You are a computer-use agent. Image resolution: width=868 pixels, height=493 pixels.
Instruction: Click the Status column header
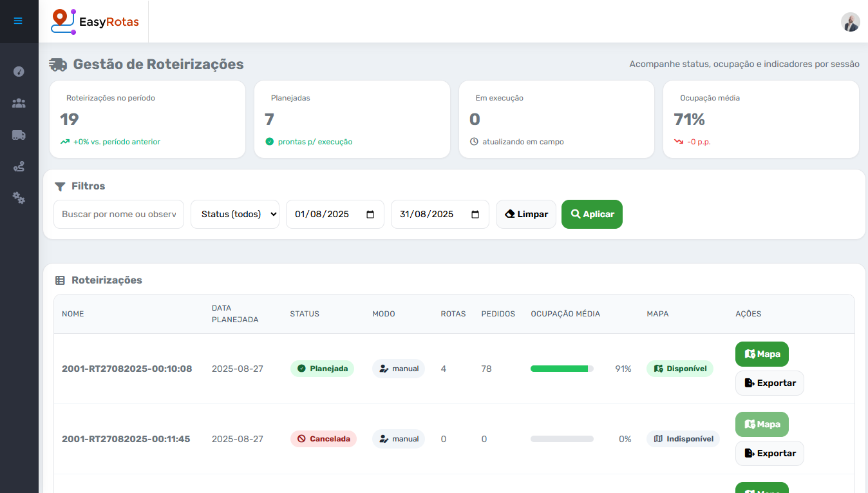tap(305, 314)
